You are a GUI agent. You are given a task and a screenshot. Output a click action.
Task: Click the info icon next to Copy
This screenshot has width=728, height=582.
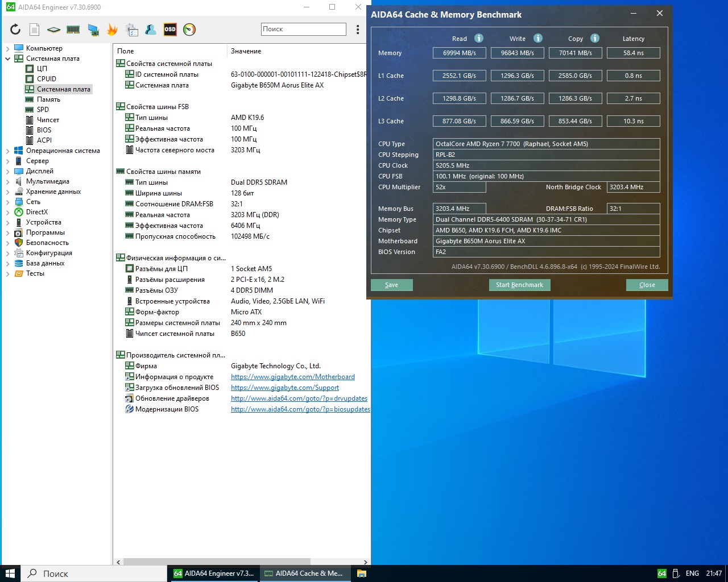[595, 38]
